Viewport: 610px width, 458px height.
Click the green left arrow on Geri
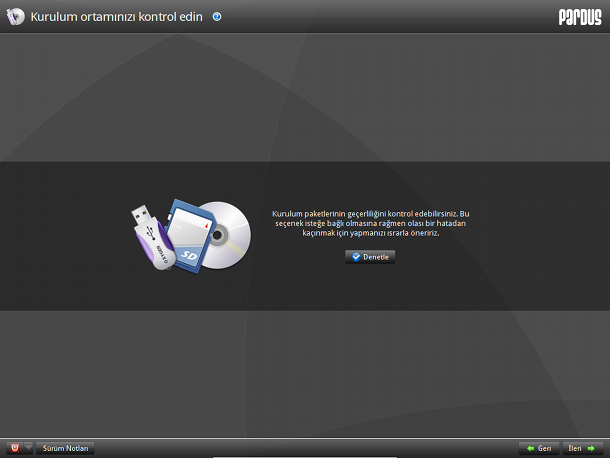point(530,448)
